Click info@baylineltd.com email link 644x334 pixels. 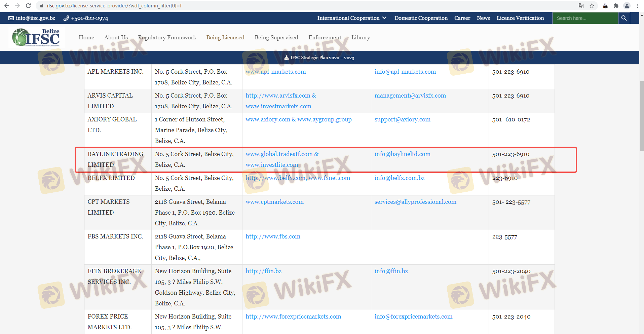402,154
